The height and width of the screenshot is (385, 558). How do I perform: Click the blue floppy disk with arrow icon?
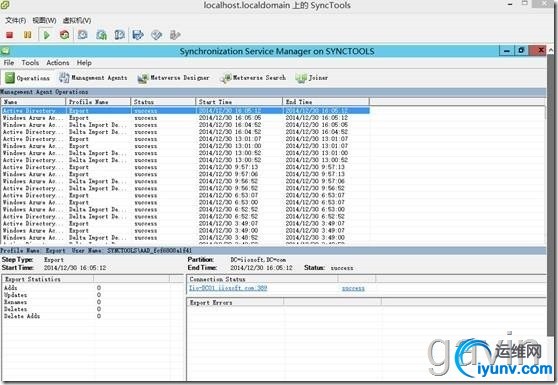tap(138, 35)
